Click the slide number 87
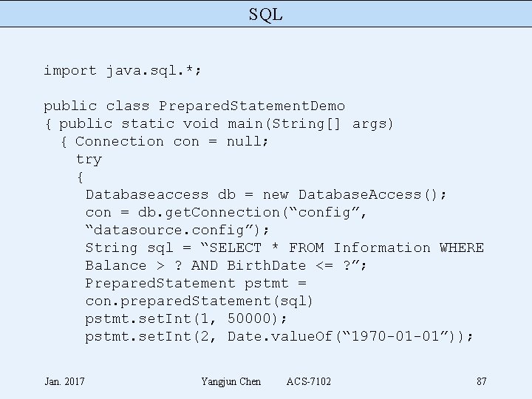Image resolution: width=532 pixels, height=399 pixels. (x=481, y=381)
